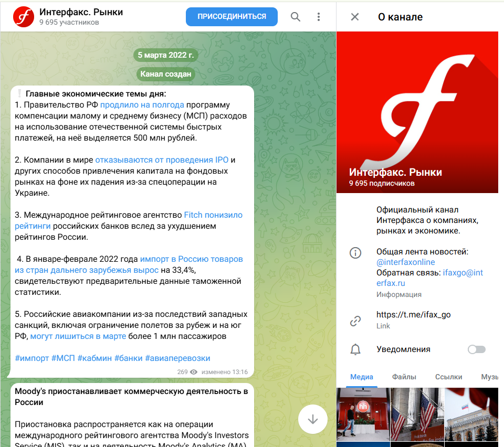Click '9 695 подписчиков' on the cover
Viewport: 504px width, 447px height.
tap(382, 183)
